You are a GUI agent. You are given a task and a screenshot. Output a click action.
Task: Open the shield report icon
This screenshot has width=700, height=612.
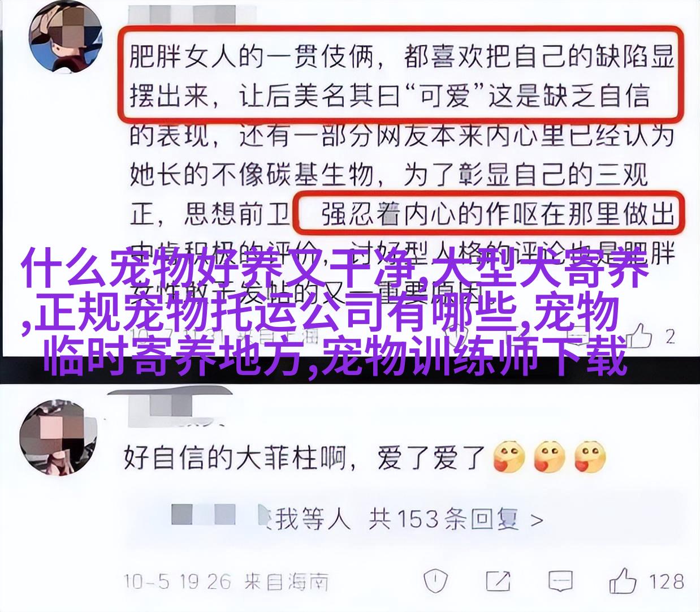pyautogui.click(x=436, y=581)
